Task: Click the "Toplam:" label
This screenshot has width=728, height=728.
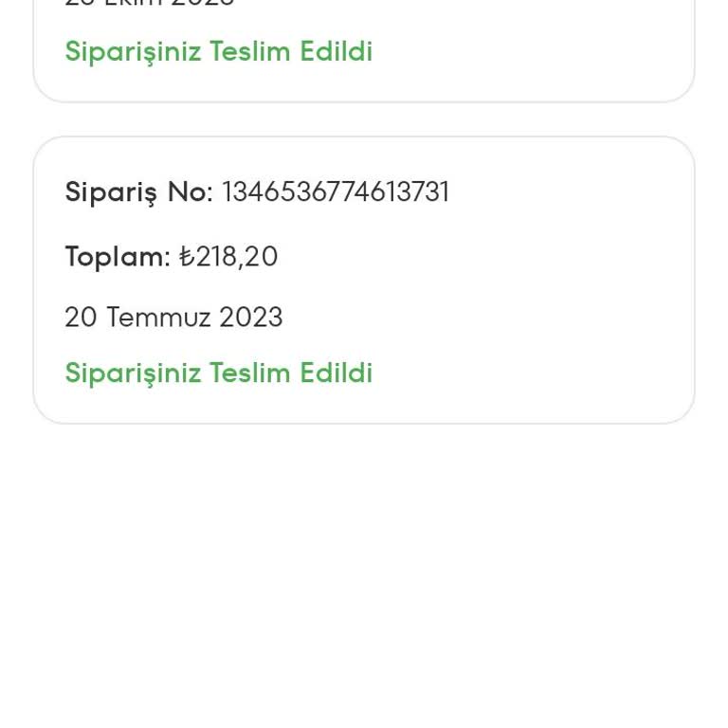Action: (x=117, y=257)
